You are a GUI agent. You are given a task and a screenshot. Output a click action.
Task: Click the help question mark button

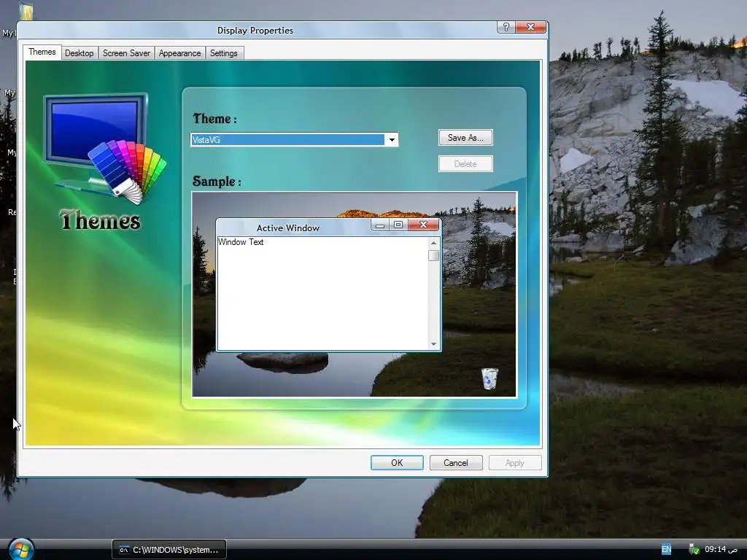[506, 27]
